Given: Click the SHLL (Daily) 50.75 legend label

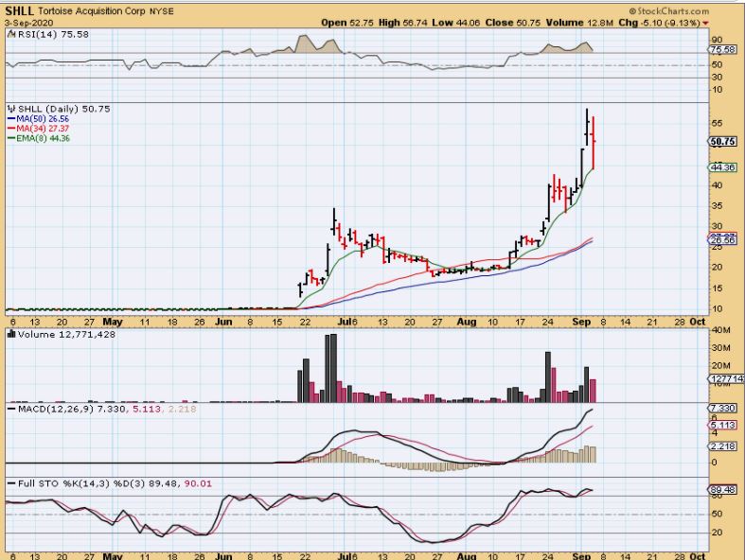Looking at the screenshot, I should pos(64,109).
